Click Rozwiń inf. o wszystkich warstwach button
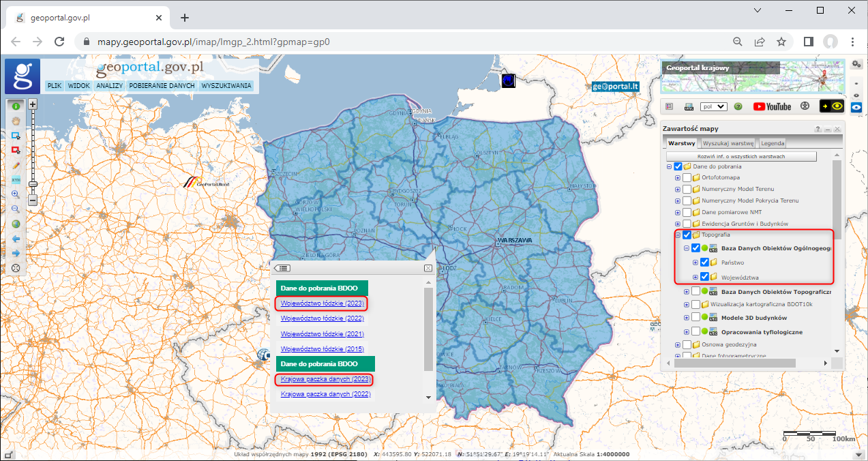Screen dimensions: 868x461 [741, 156]
